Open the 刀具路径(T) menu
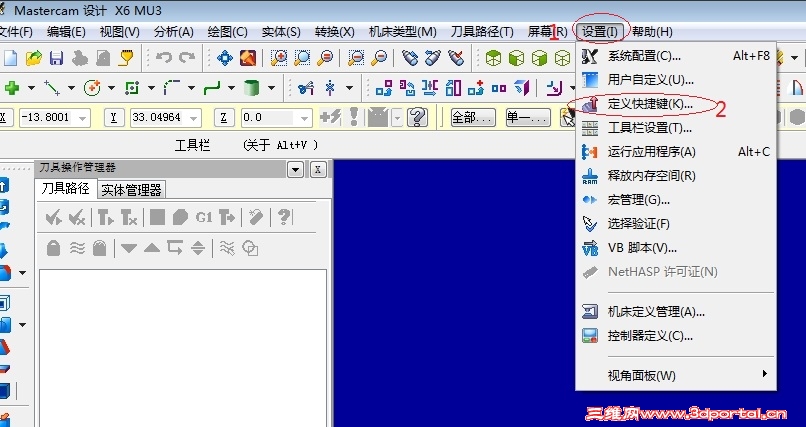Screen dimensions: 806x427 point(482,32)
